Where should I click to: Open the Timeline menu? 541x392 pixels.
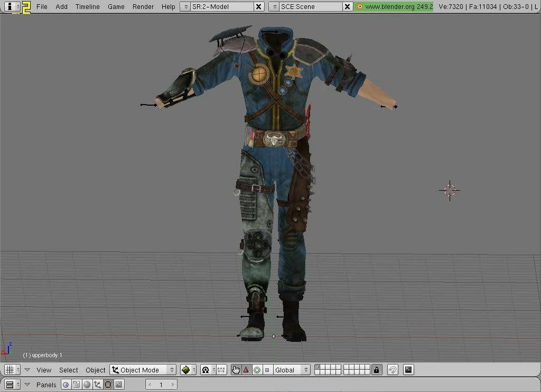point(87,6)
